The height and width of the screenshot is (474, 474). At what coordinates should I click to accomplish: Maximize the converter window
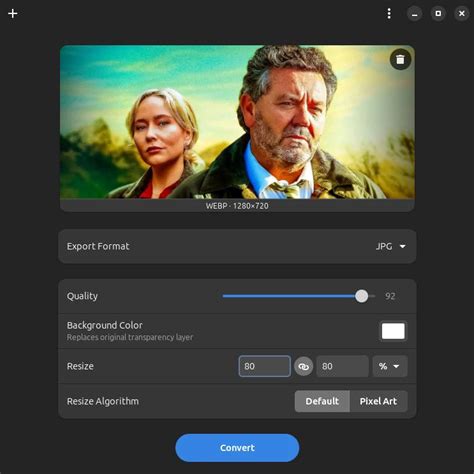pyautogui.click(x=438, y=14)
